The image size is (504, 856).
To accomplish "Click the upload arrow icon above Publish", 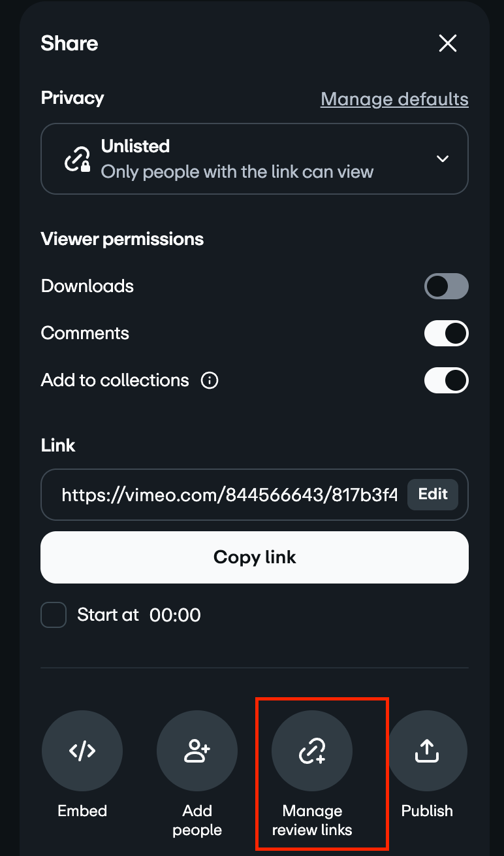I will pos(426,751).
